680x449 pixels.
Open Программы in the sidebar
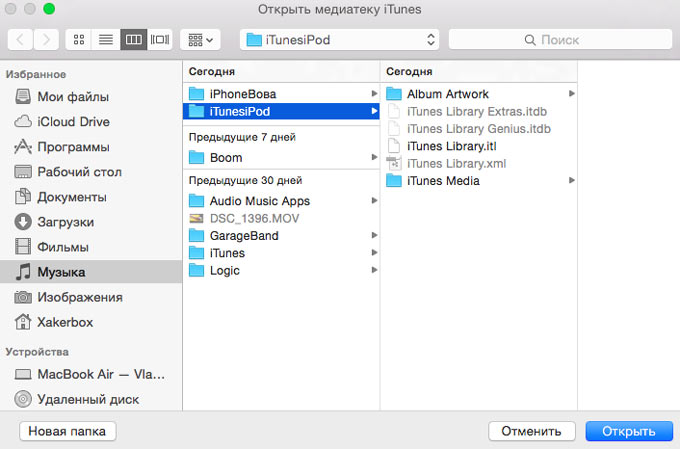click(x=91, y=147)
